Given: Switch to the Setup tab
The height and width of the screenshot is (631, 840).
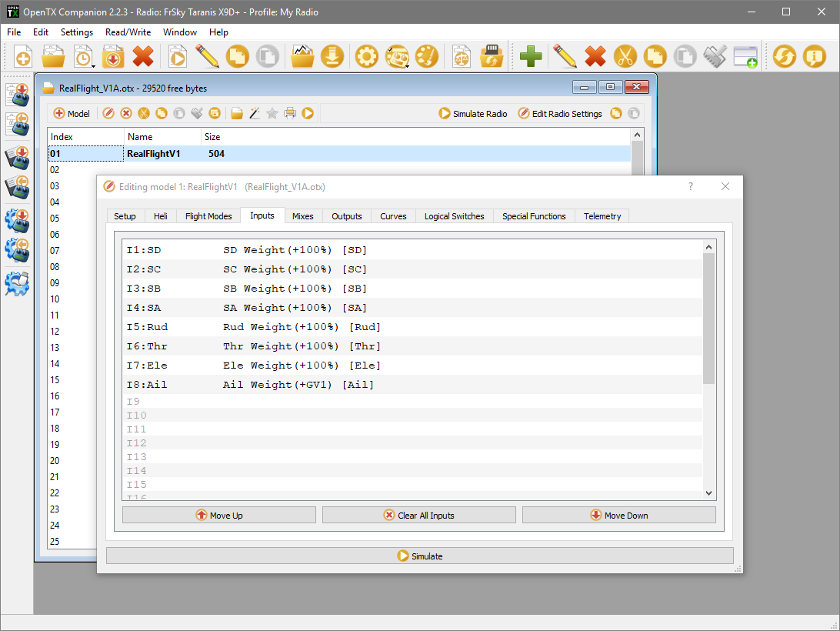Looking at the screenshot, I should tap(125, 216).
